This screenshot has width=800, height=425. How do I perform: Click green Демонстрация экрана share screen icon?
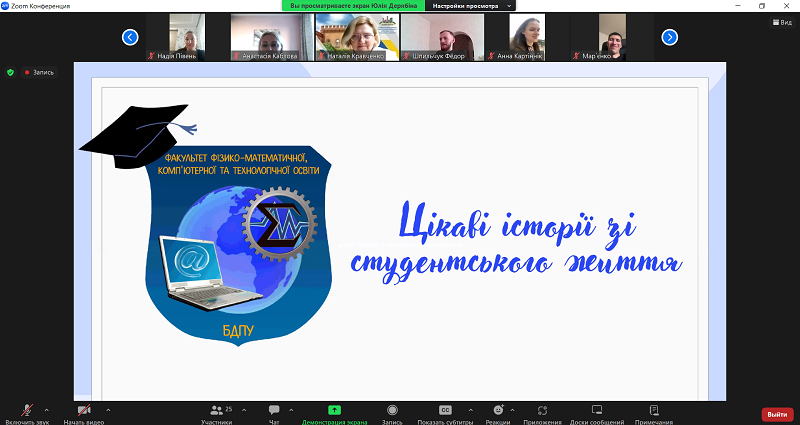[334, 410]
